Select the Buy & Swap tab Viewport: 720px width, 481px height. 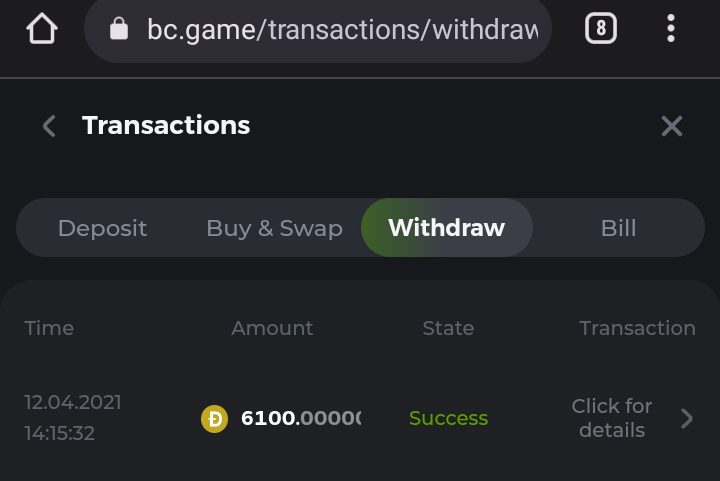point(274,228)
